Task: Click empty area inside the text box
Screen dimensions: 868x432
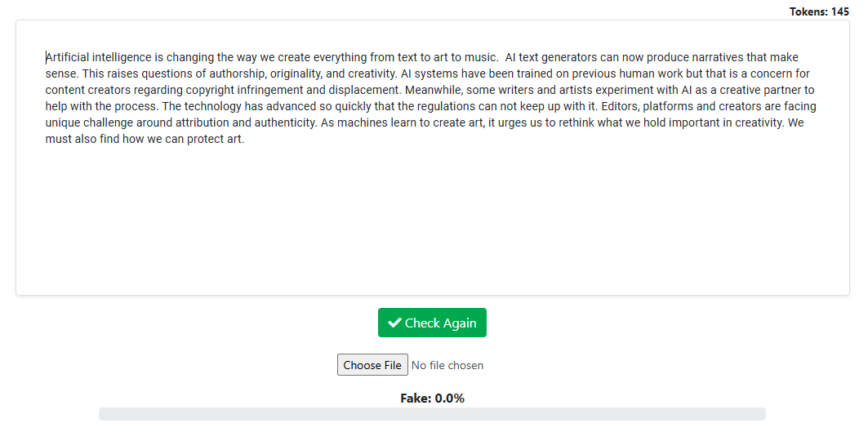Action: [432, 220]
